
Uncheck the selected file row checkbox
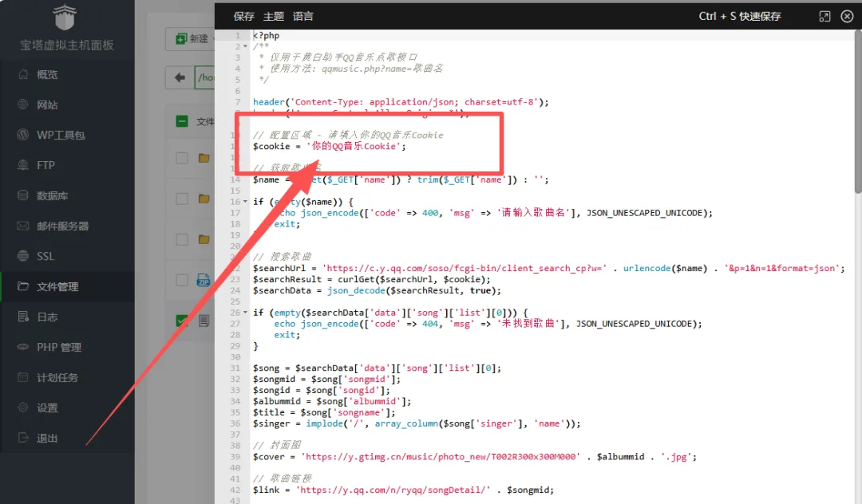pyautogui.click(x=182, y=321)
